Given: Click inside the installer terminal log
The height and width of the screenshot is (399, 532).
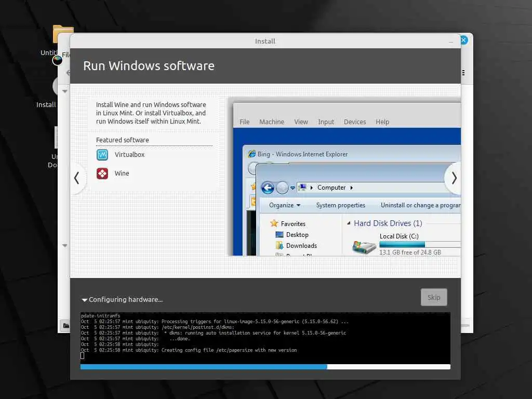Looking at the screenshot, I should point(265,338).
